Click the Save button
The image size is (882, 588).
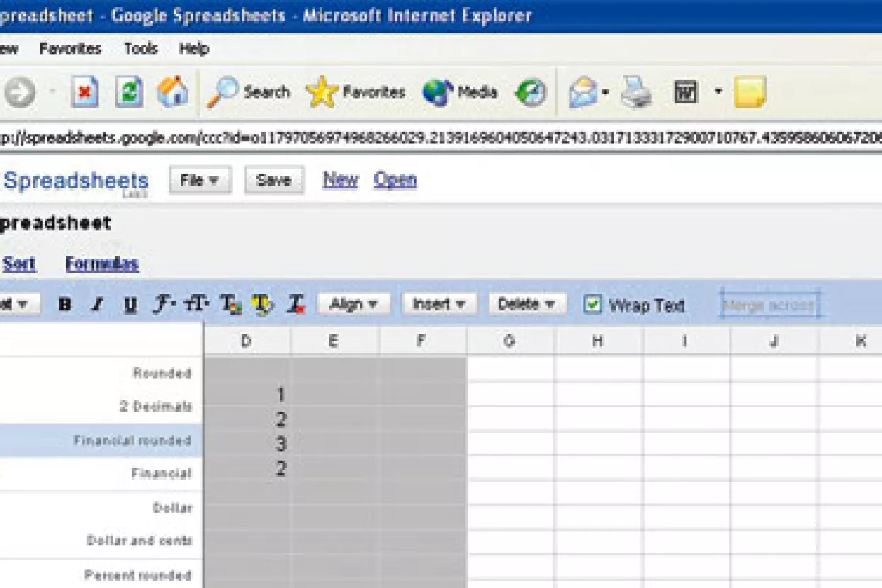[274, 180]
